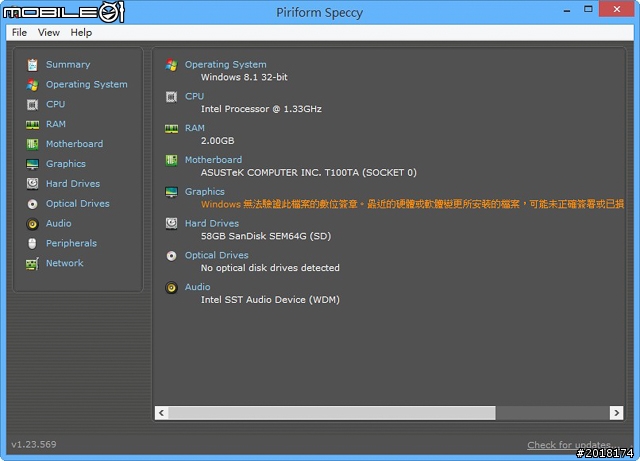Click the horizontal scrollbar right arrow
The width and height of the screenshot is (640, 461).
point(616,413)
